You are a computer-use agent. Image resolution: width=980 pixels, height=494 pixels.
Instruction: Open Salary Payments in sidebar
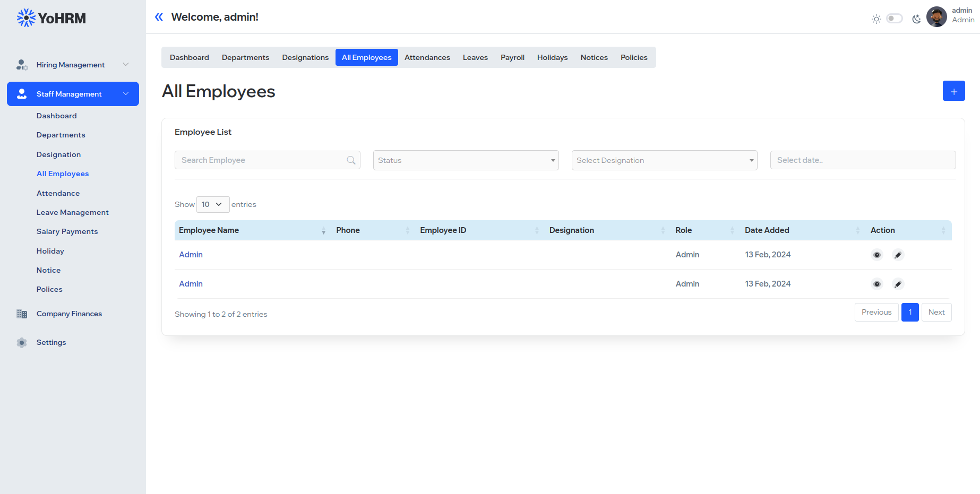(67, 231)
